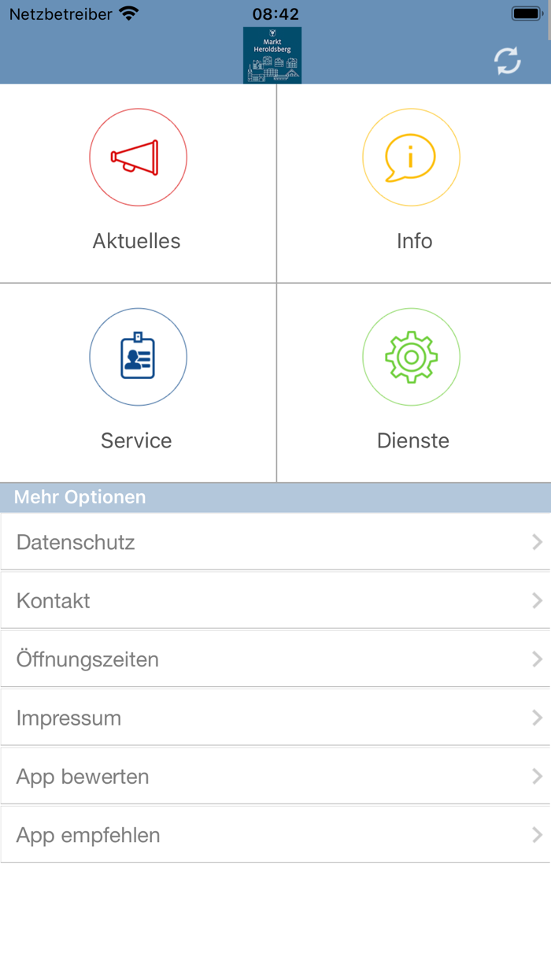
Task: Tap the Mehr Optionen section header
Action: 80,497
